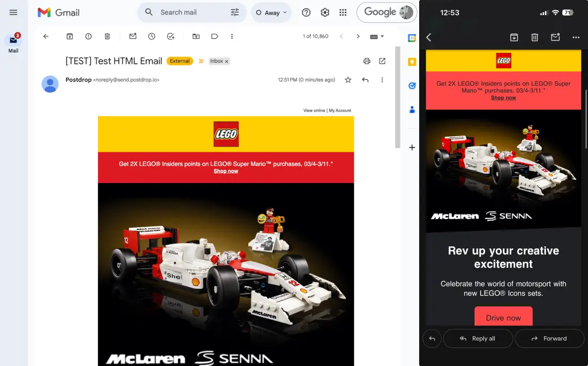Move the email to a folder
Screen dimensions: 588x366
point(196,36)
